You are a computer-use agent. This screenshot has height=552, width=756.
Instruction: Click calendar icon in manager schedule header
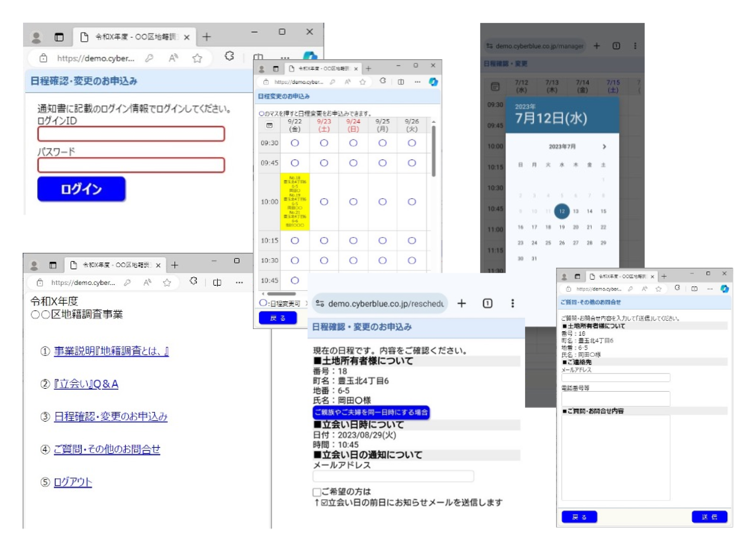[495, 87]
